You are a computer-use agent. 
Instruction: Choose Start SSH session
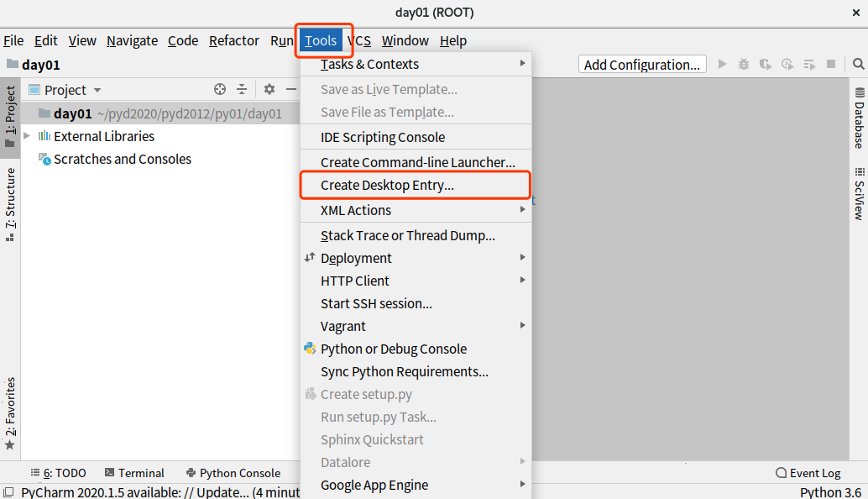click(416, 303)
